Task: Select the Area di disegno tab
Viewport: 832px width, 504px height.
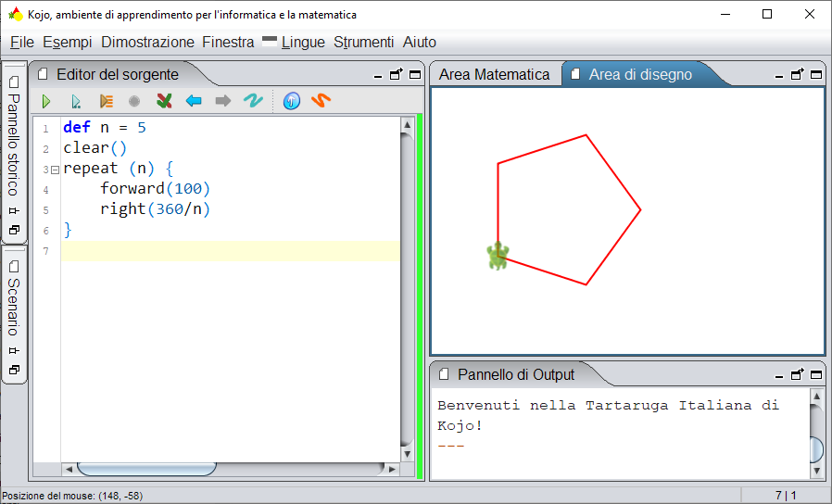Action: [x=640, y=74]
